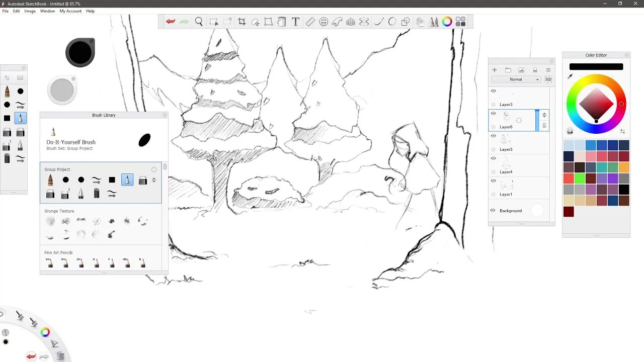Image resolution: width=644 pixels, height=362 pixels.
Task: Select the Flood Fill bucket tool
Action: coord(282,22)
